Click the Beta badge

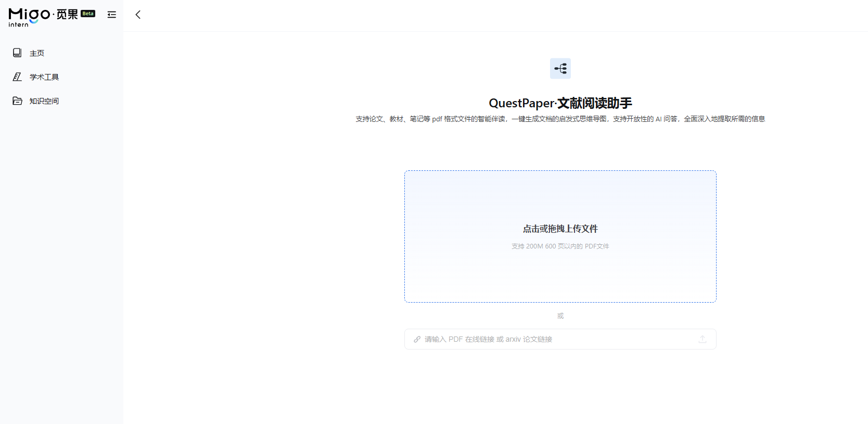[88, 14]
